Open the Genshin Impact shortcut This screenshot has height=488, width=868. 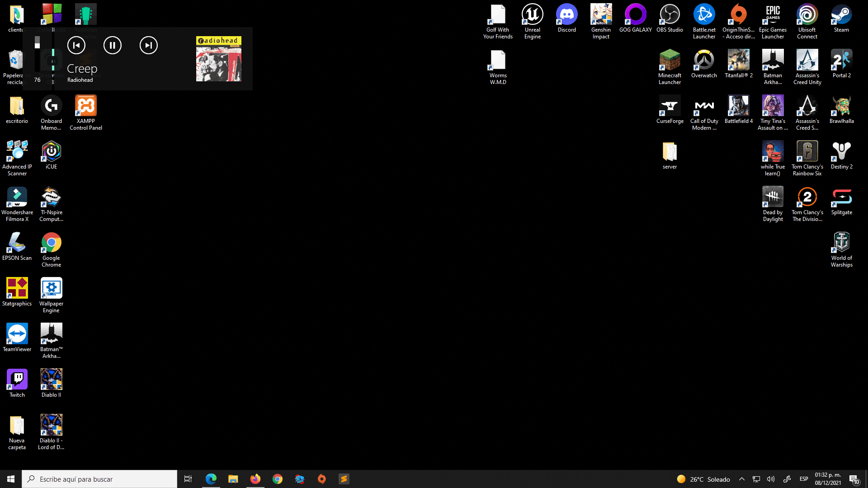pos(601,21)
